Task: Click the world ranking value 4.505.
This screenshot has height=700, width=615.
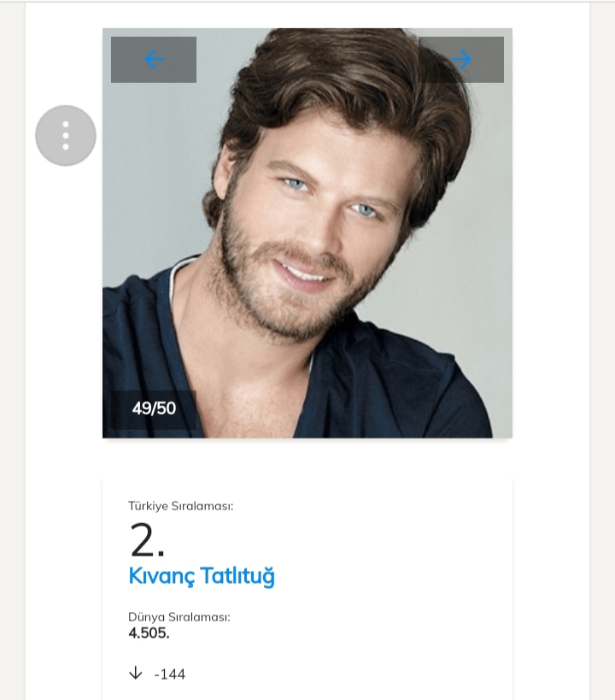Action: pos(149,633)
